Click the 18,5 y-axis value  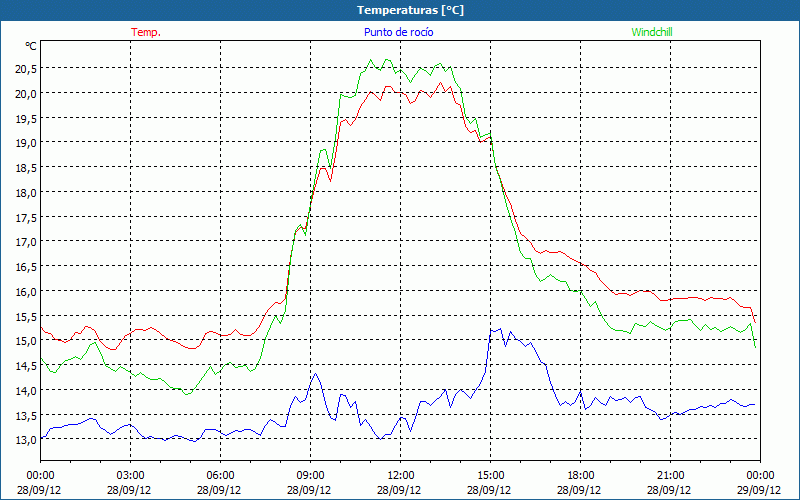pyautogui.click(x=26, y=169)
